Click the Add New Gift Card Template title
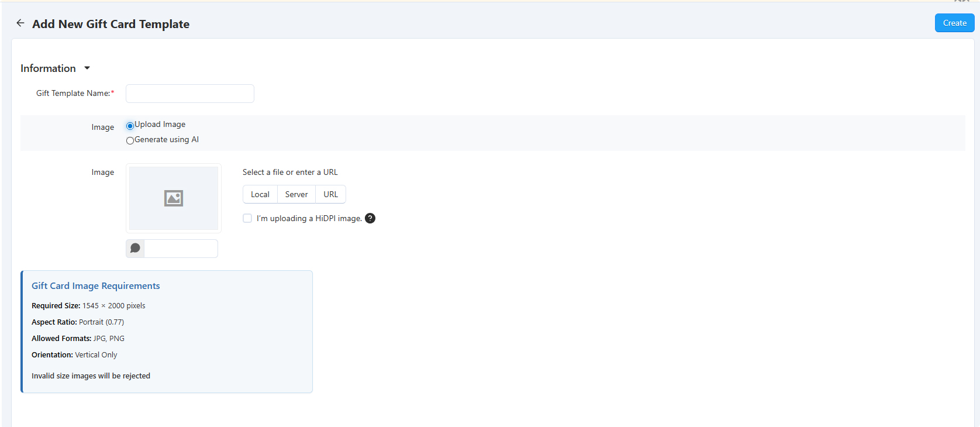This screenshot has width=980, height=427. [111, 24]
